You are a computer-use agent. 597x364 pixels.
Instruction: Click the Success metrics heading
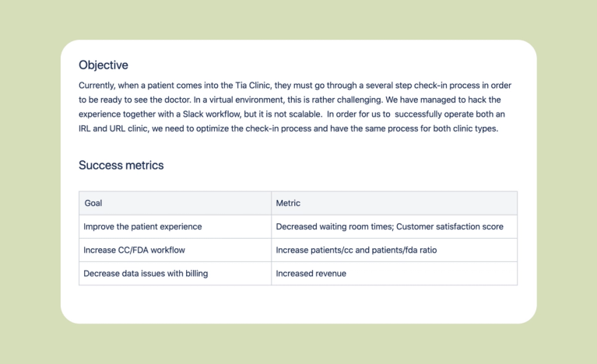pyautogui.click(x=121, y=166)
